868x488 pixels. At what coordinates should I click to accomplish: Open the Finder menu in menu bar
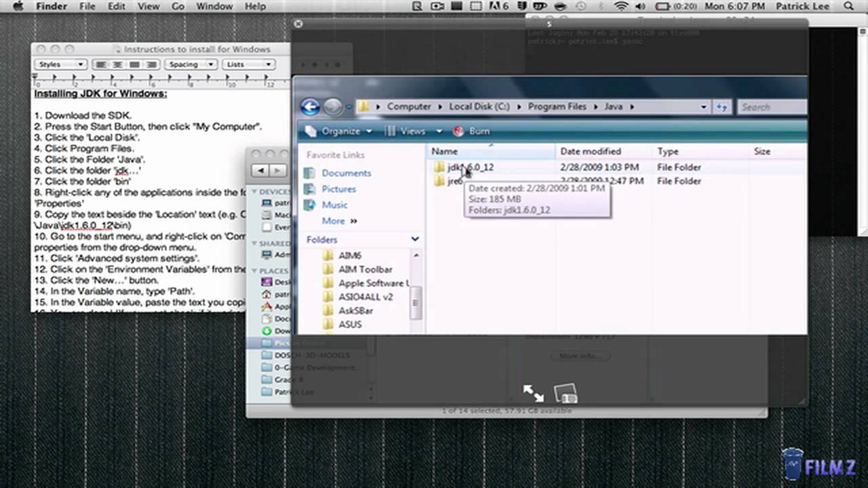coord(51,6)
